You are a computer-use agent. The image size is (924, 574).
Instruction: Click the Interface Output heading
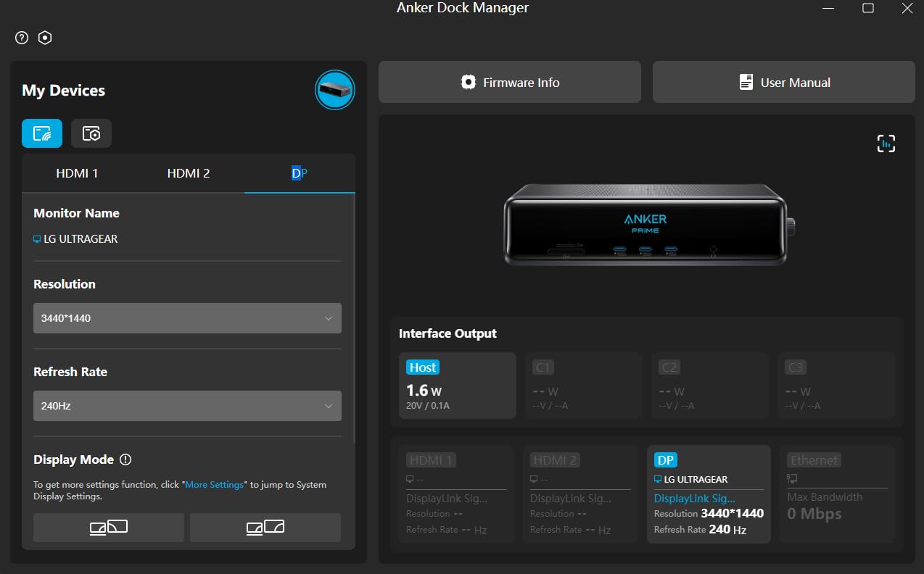[x=447, y=333]
